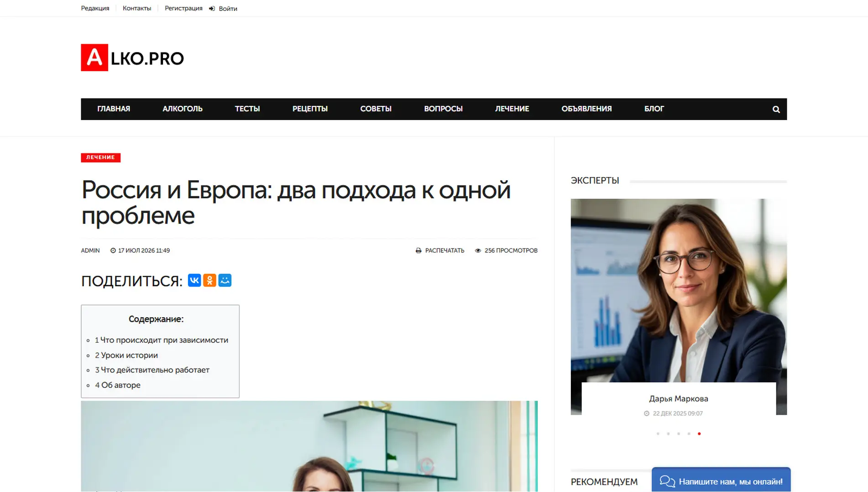Open the Главная menu item

114,109
